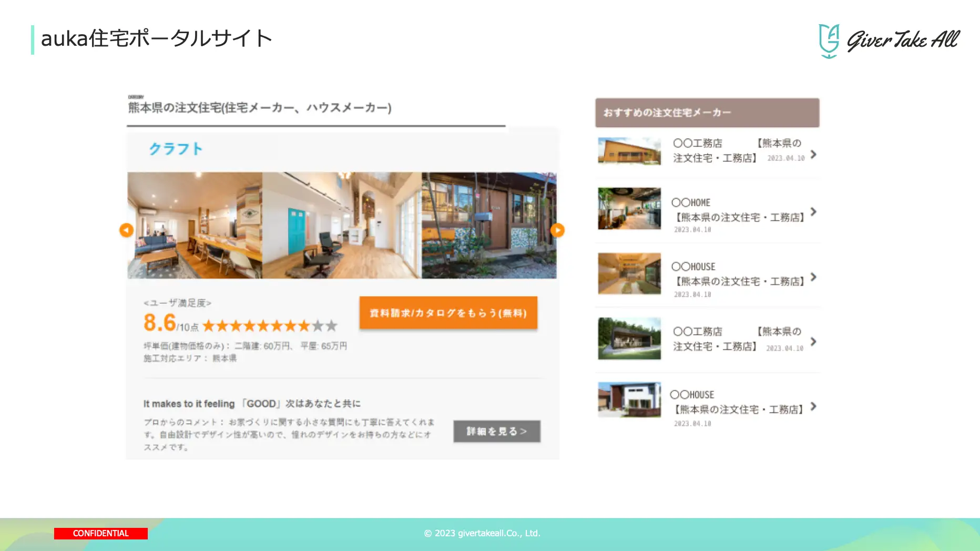Viewport: 980px width, 551px height.
Task: Click the 詳細を見る gray button
Action: pyautogui.click(x=497, y=431)
